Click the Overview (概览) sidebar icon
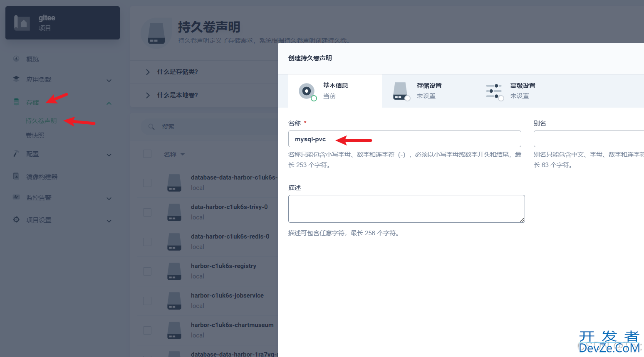The width and height of the screenshot is (644, 357). coord(16,59)
